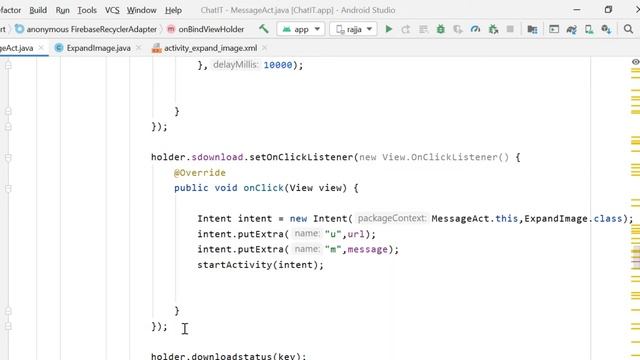Click MessageAct.this in Intent constructor

474,219
